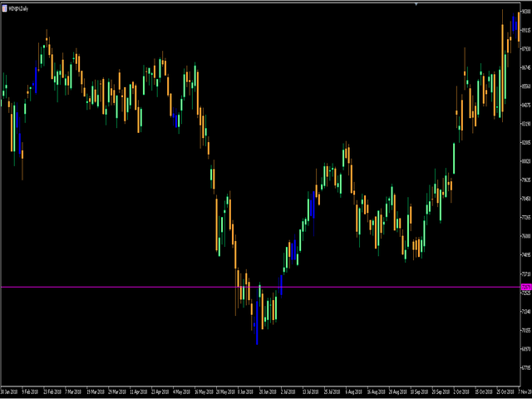
Task: Click the '25 Oct 2018' date label
Action: [505, 392]
